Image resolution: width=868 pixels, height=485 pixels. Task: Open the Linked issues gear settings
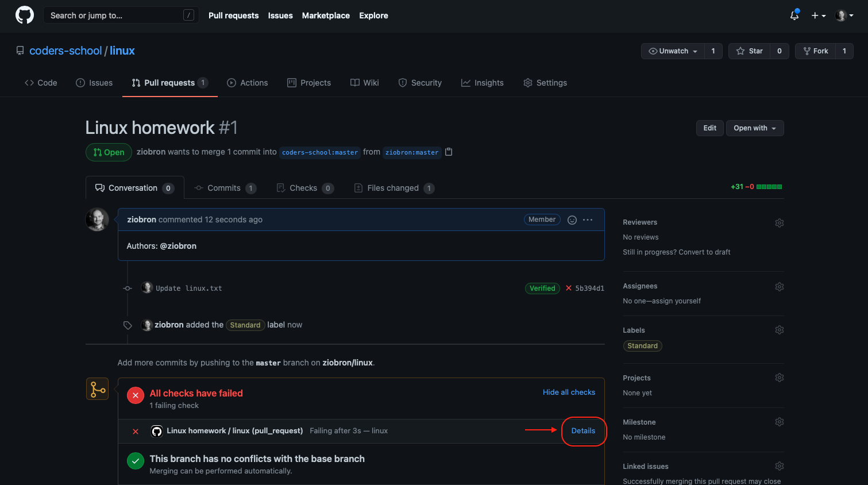click(780, 466)
